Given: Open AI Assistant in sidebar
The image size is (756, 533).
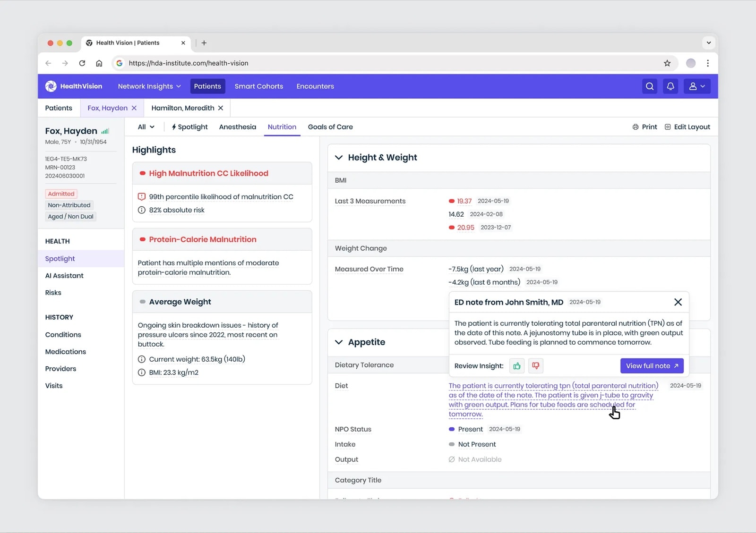Looking at the screenshot, I should click(64, 276).
